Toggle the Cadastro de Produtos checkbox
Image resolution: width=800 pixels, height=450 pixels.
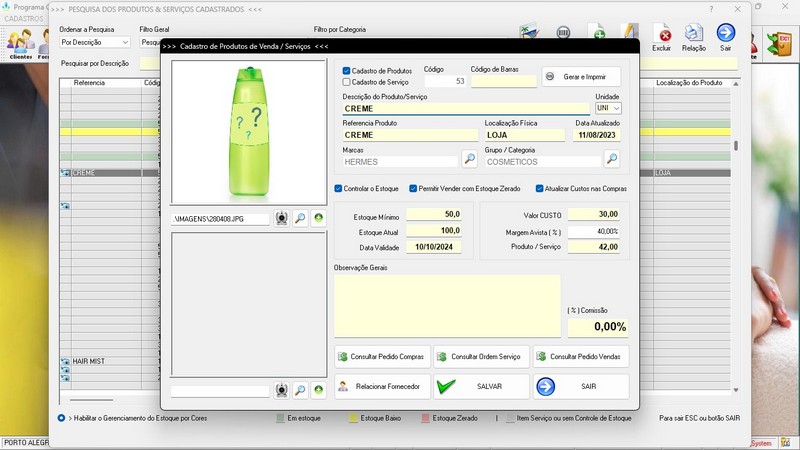[346, 71]
